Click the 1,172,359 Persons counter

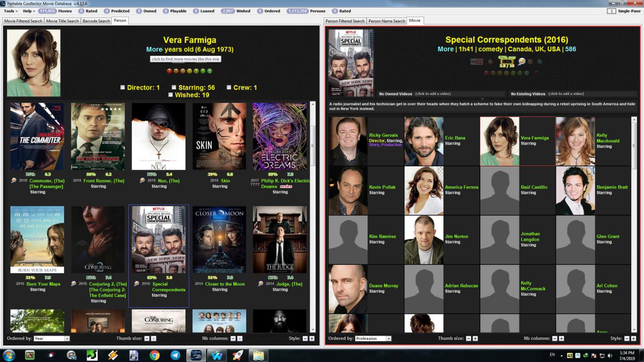(x=306, y=11)
